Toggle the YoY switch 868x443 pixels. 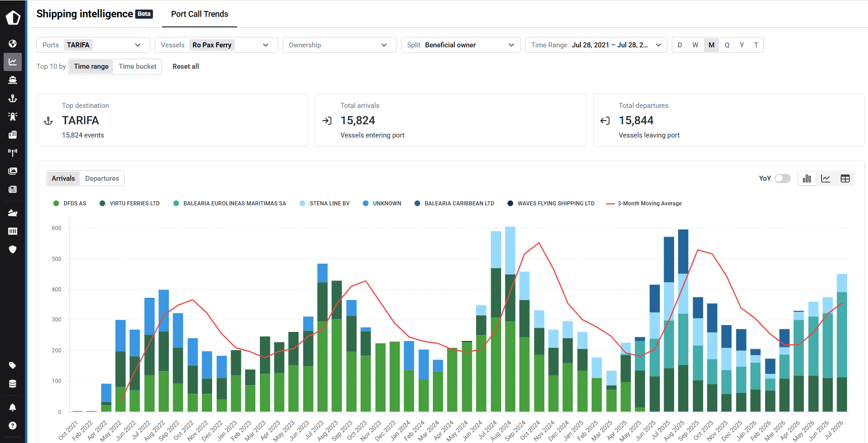pyautogui.click(x=783, y=178)
